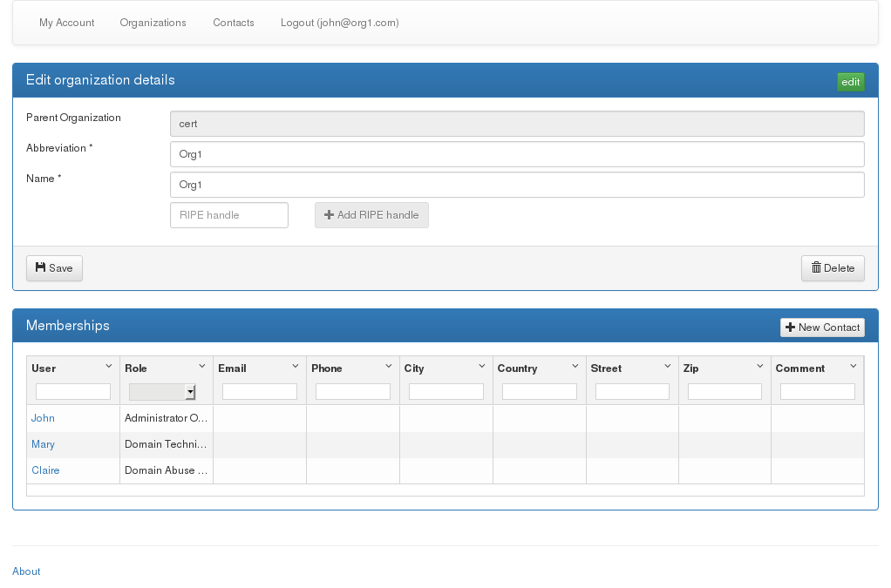The image size is (891, 588).
Task: Open the Country column menu chevron
Action: (575, 367)
